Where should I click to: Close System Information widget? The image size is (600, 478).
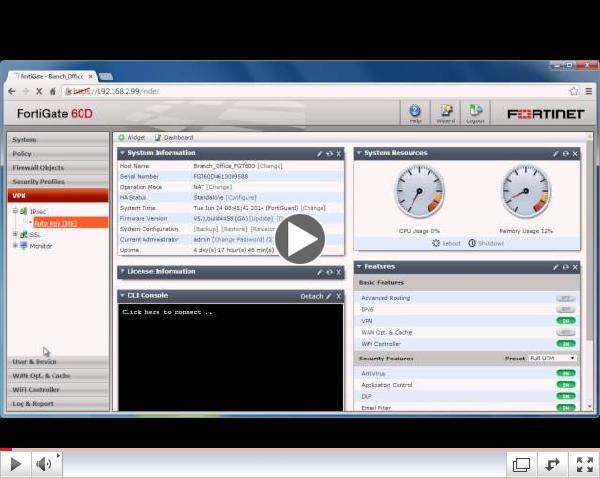[x=339, y=153]
